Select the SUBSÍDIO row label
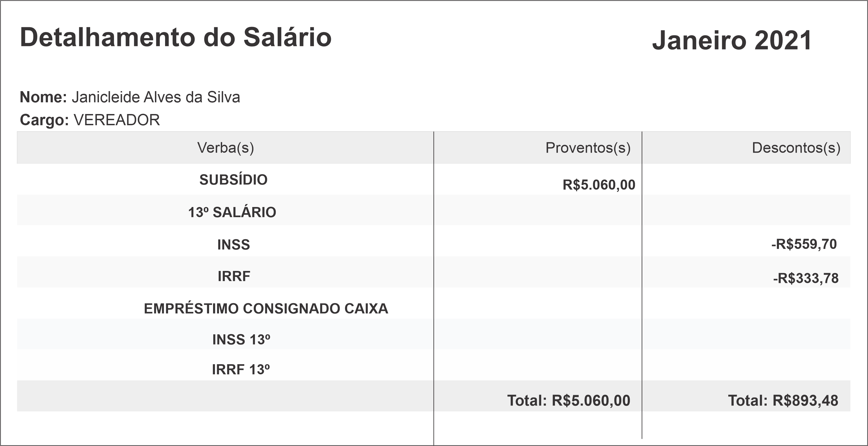Screen dimensions: 868x446 (233, 180)
